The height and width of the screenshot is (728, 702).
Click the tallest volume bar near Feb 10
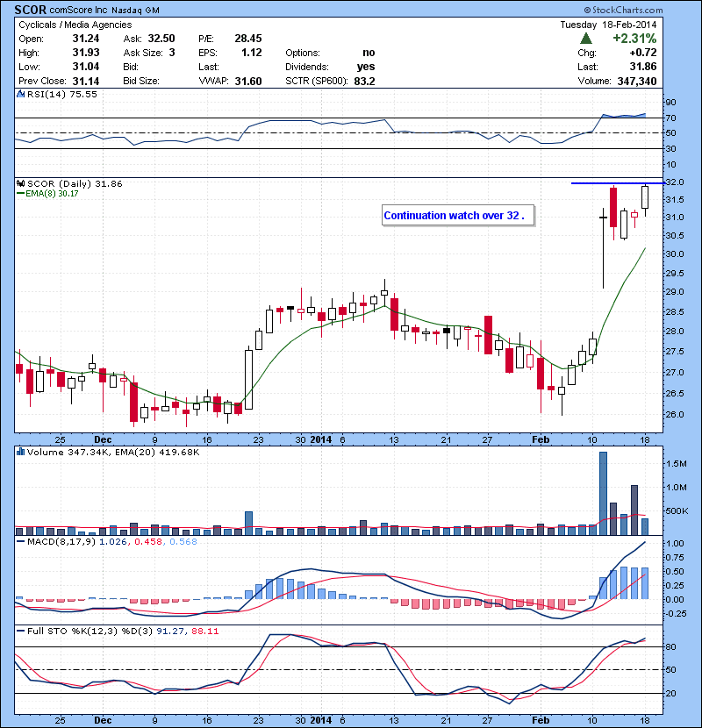tap(603, 493)
